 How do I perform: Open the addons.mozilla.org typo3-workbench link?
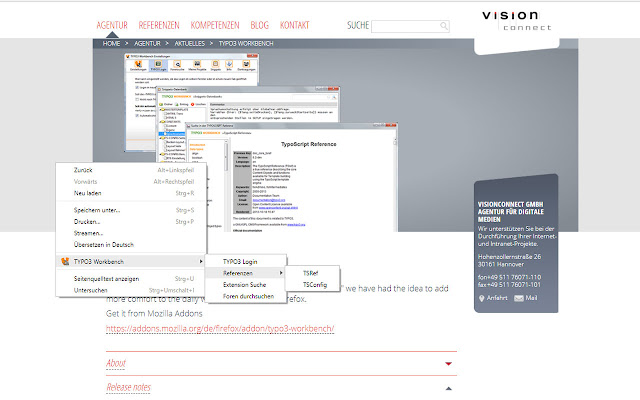[220, 329]
